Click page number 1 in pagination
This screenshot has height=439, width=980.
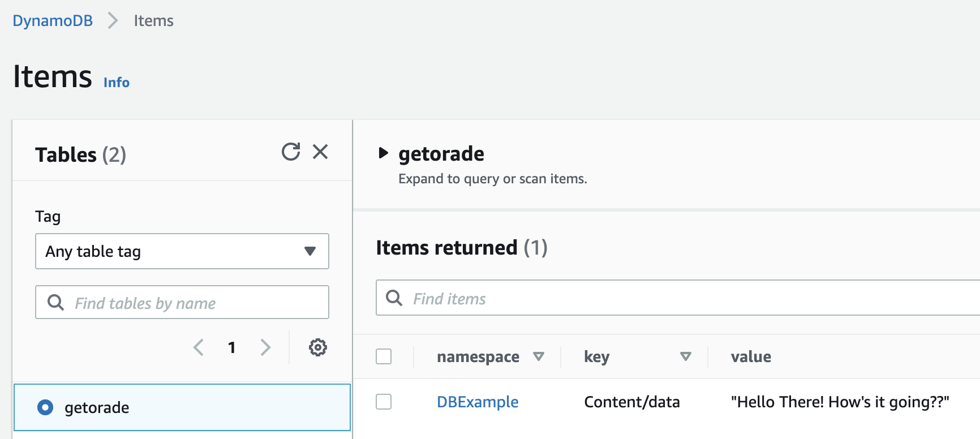coord(231,347)
